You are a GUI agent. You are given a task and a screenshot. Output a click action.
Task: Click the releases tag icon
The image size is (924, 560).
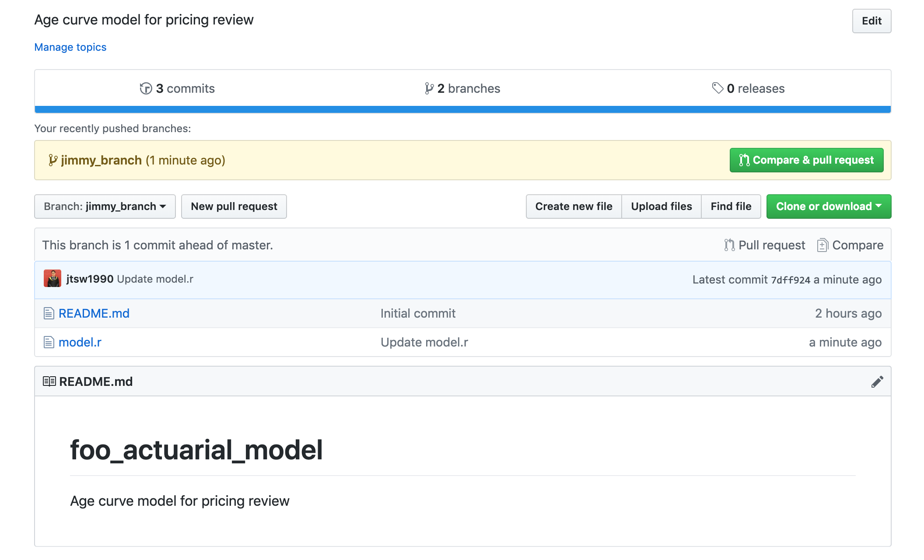pyautogui.click(x=717, y=88)
